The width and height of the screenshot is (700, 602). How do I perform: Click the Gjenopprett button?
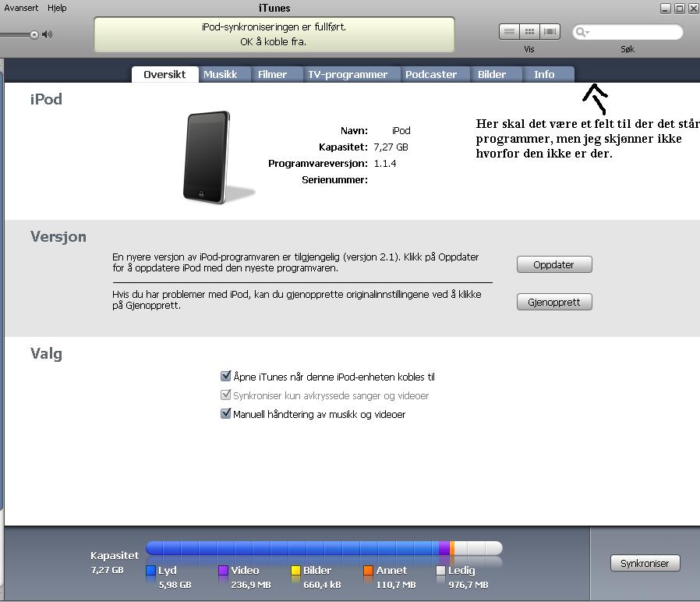click(x=554, y=302)
